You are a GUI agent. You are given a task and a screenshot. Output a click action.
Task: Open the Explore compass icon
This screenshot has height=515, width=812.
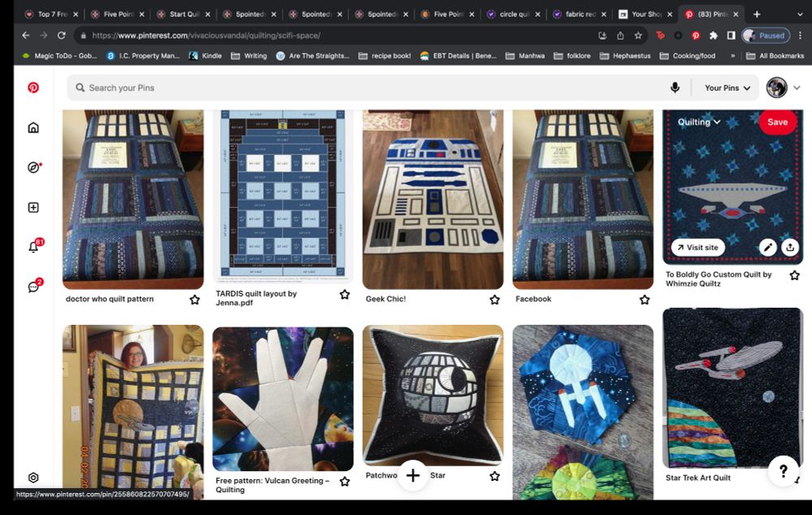(33, 167)
